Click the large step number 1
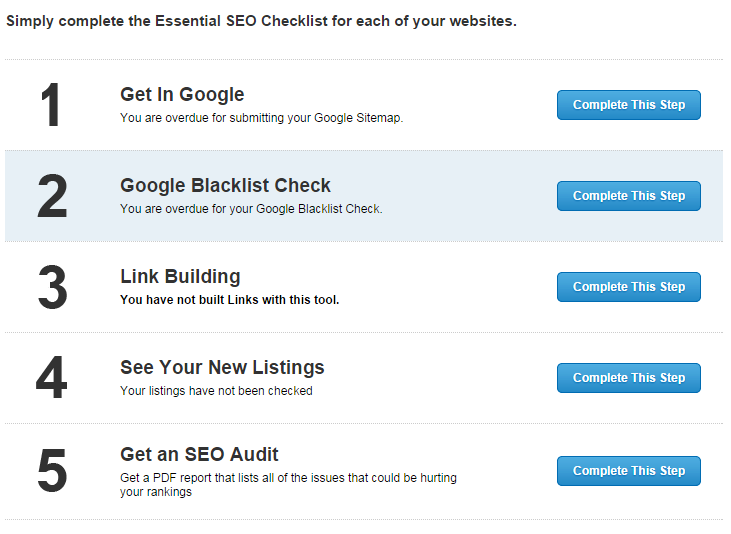Viewport: 731px width, 534px height. coord(51,105)
